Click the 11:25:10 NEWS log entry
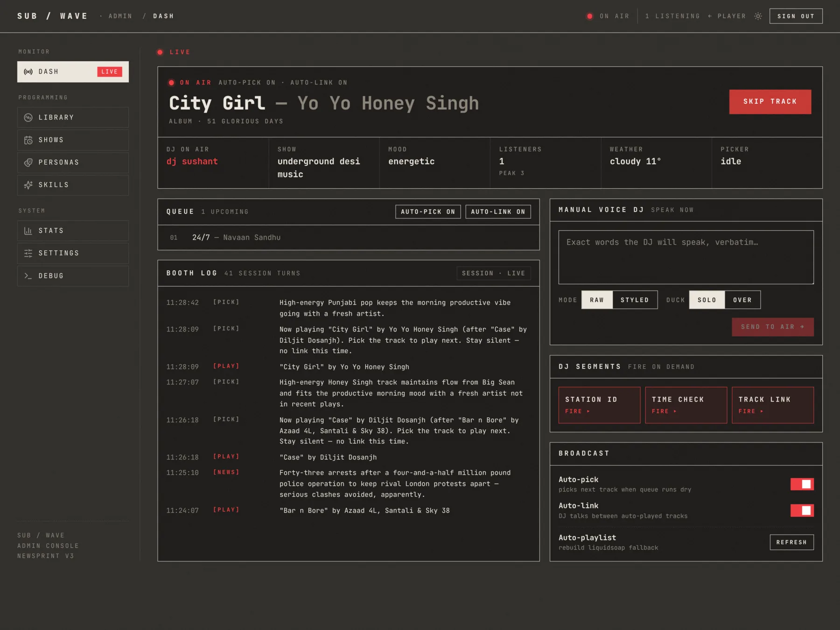Screen dimensions: 840x630 click(348, 484)
